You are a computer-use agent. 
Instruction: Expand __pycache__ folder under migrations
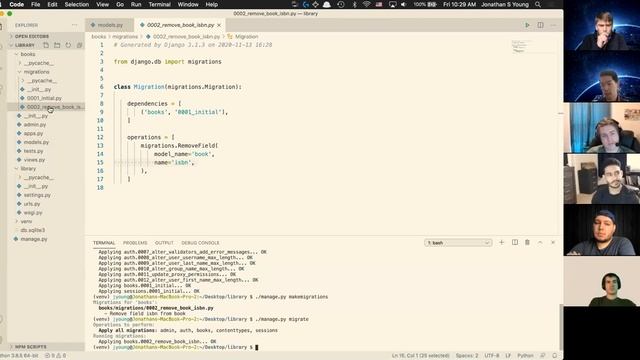(42, 80)
